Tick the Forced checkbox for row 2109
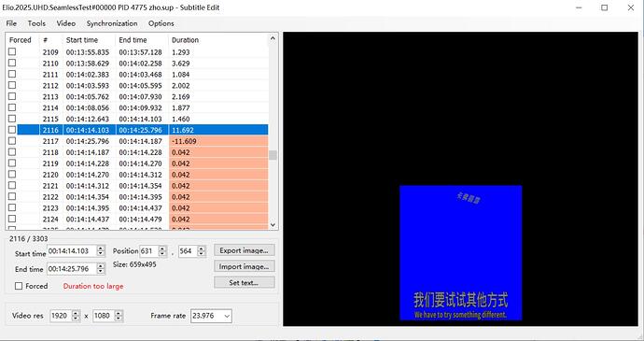Image resolution: width=644 pixels, height=341 pixels. (x=12, y=51)
